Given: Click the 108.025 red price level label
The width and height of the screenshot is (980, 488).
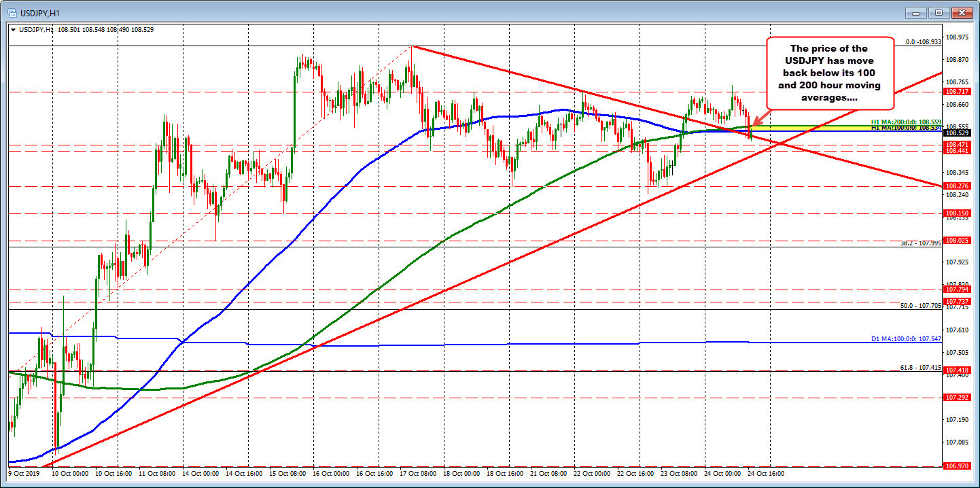Looking at the screenshot, I should [x=957, y=240].
